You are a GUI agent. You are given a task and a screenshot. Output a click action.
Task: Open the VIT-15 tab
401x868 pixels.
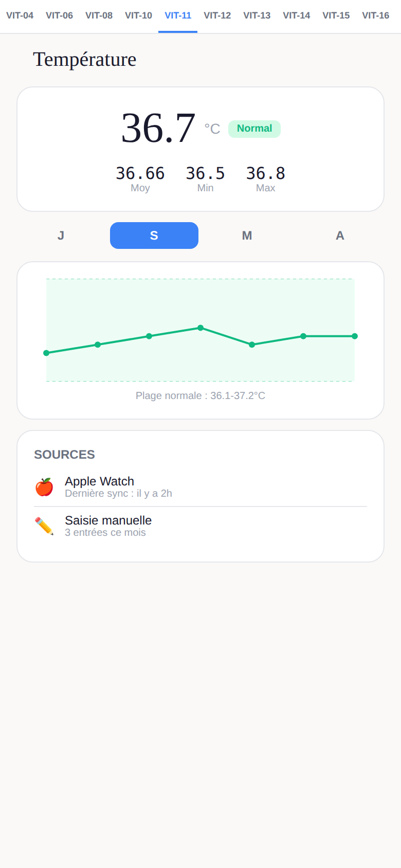pyautogui.click(x=336, y=16)
